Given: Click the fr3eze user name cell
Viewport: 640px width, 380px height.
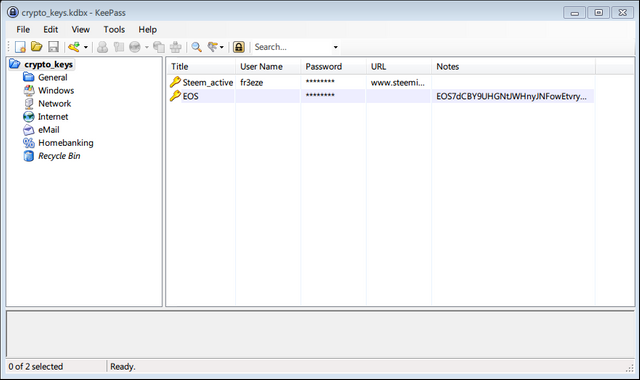Looking at the screenshot, I should 251,82.
